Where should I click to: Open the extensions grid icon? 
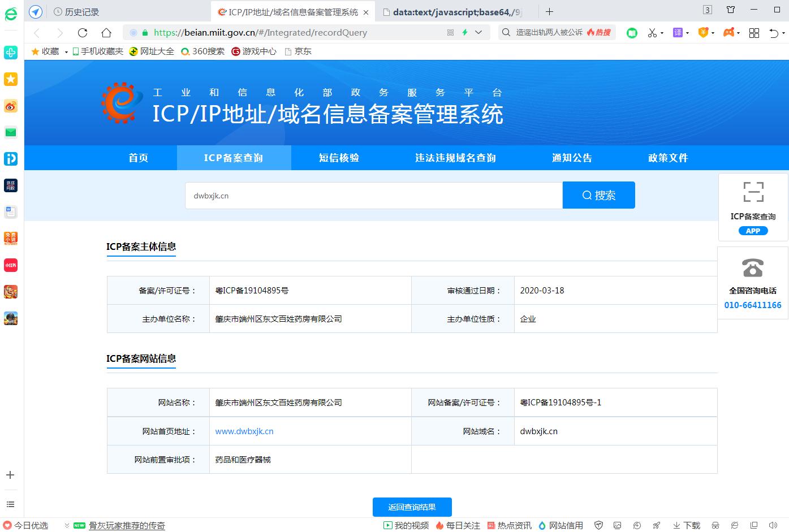[754, 33]
